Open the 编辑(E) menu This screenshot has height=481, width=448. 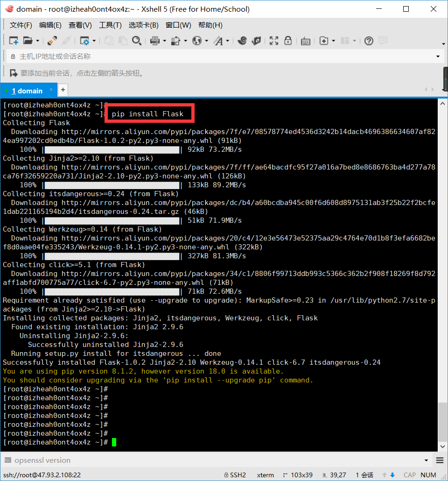tap(50, 25)
